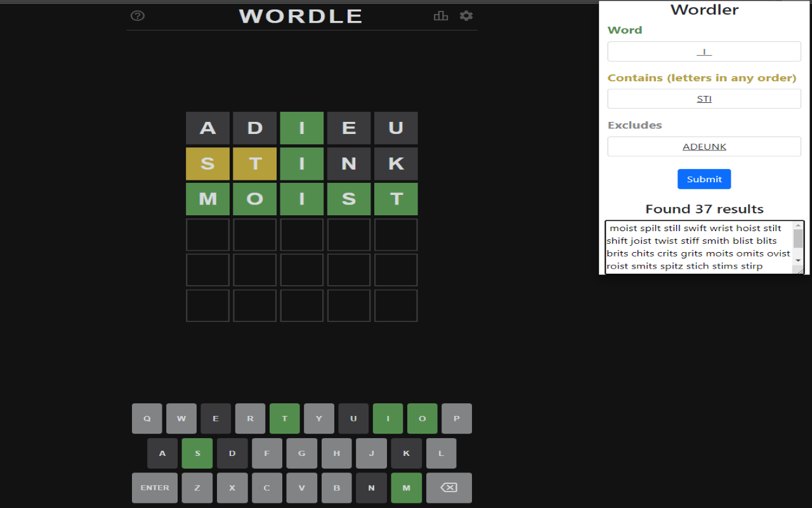Click the Wordler panel title
Screen dimensions: 812x508
tap(704, 10)
